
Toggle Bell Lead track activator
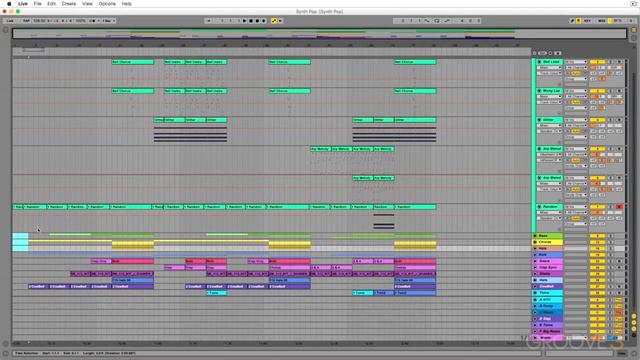click(x=597, y=62)
